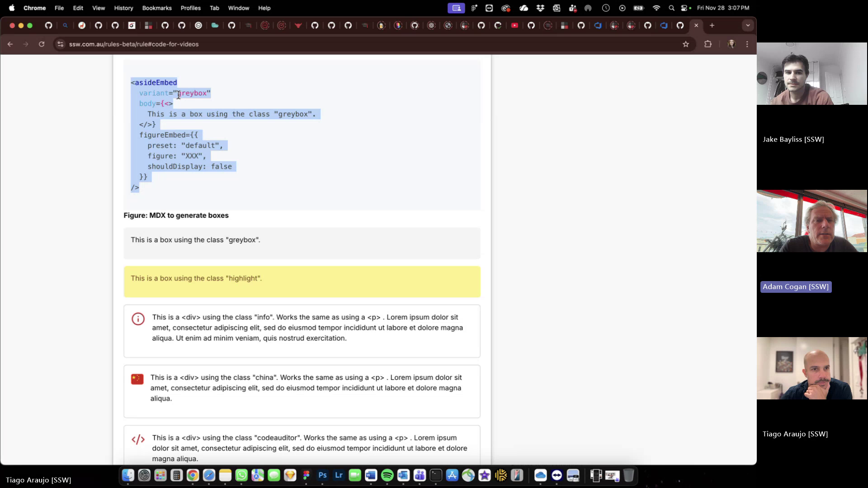Image resolution: width=868 pixels, height=488 pixels.
Task: Open the YouTube tab
Action: (515, 26)
